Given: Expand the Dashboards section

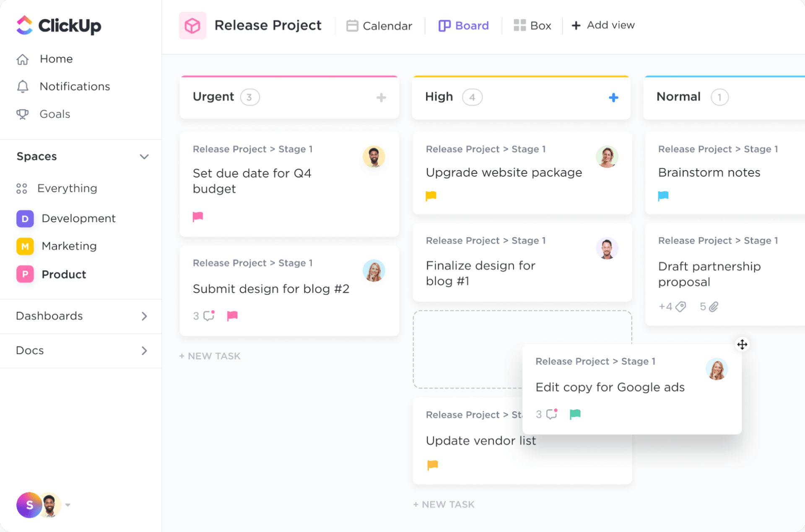Looking at the screenshot, I should tap(144, 316).
